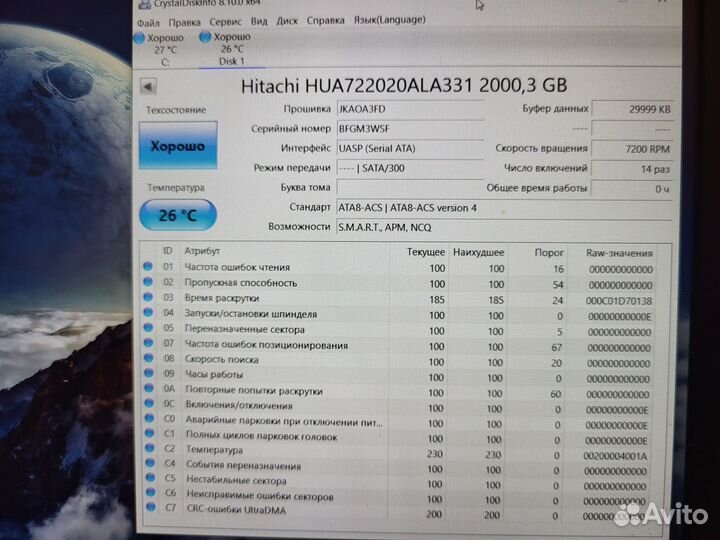Open the Правка menu

184,22
